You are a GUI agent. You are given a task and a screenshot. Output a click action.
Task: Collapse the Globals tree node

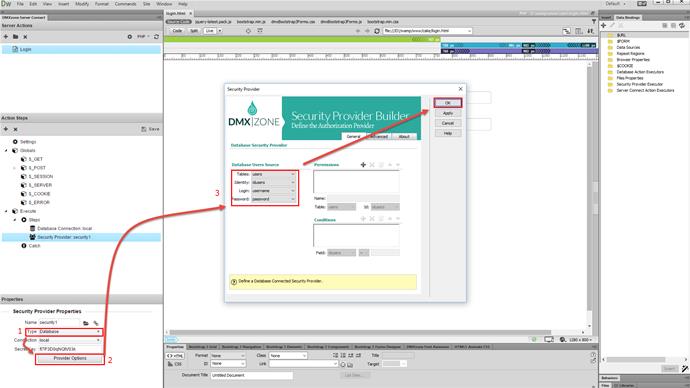pyautogui.click(x=6, y=150)
